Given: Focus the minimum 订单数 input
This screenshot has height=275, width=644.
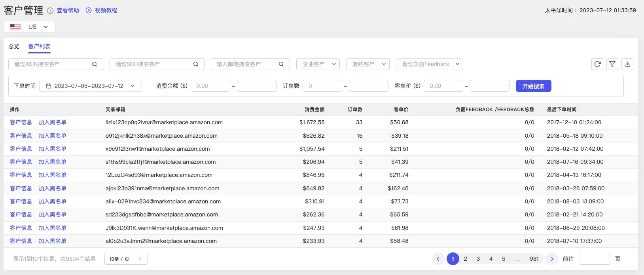Looking at the screenshot, I should 322,86.
